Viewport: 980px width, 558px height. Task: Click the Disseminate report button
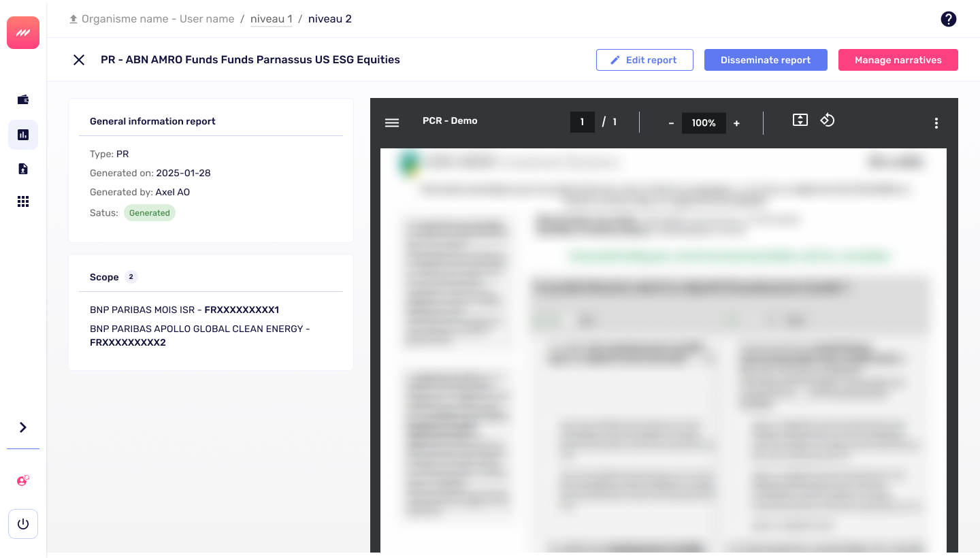[x=766, y=60]
